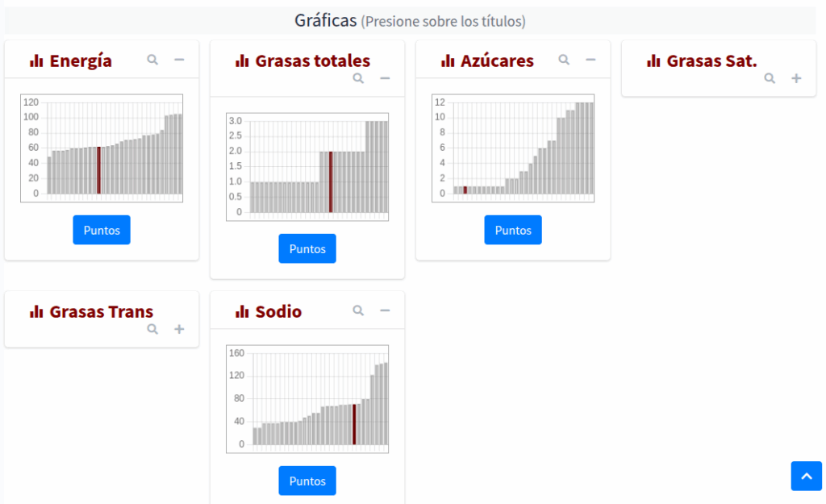Click the Sodio magnifier icon
The width and height of the screenshot is (826, 504).
click(x=358, y=310)
